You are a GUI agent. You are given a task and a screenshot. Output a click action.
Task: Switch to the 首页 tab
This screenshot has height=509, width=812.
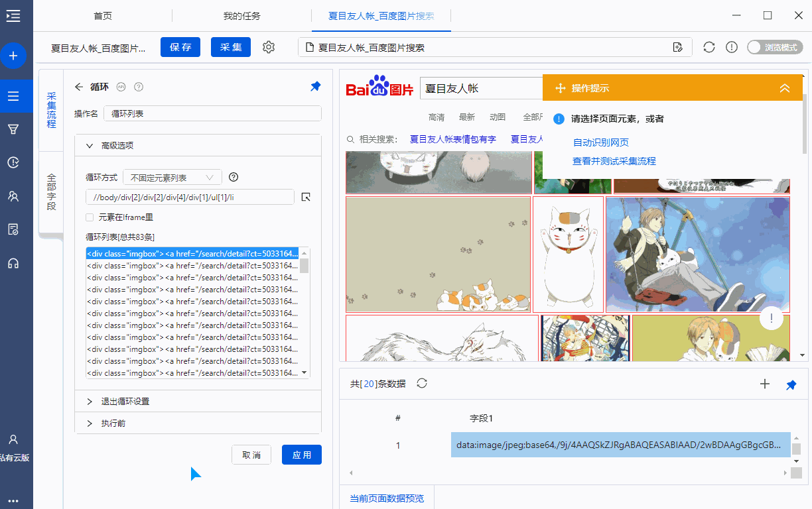coord(103,16)
